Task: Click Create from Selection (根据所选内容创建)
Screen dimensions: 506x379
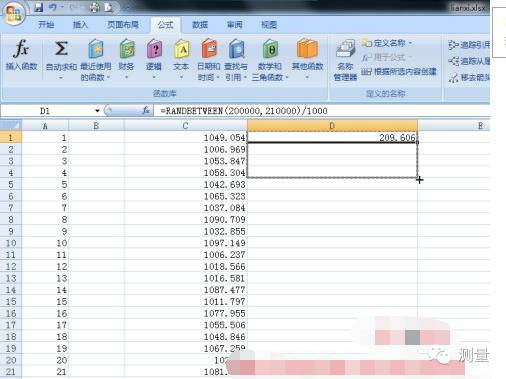Action: 399,72
